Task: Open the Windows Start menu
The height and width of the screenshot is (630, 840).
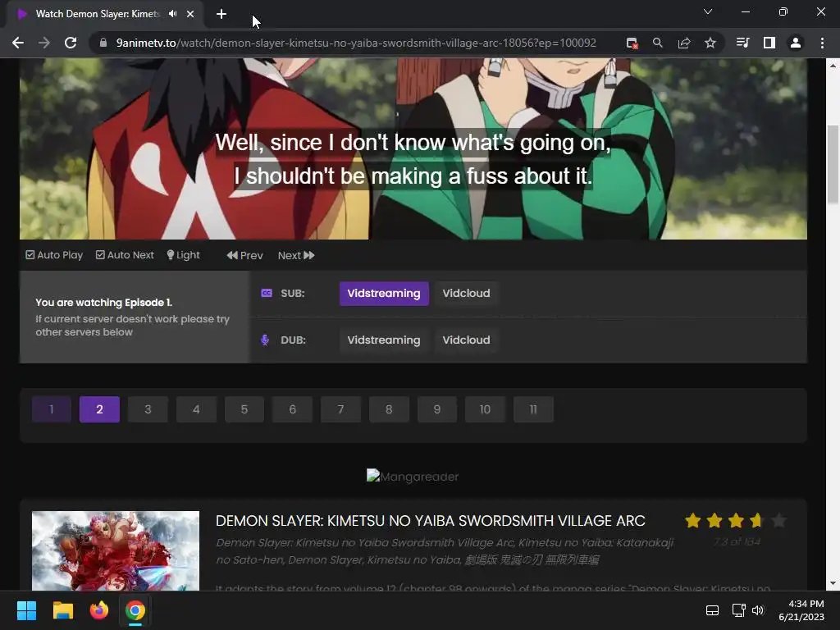Action: 26,610
